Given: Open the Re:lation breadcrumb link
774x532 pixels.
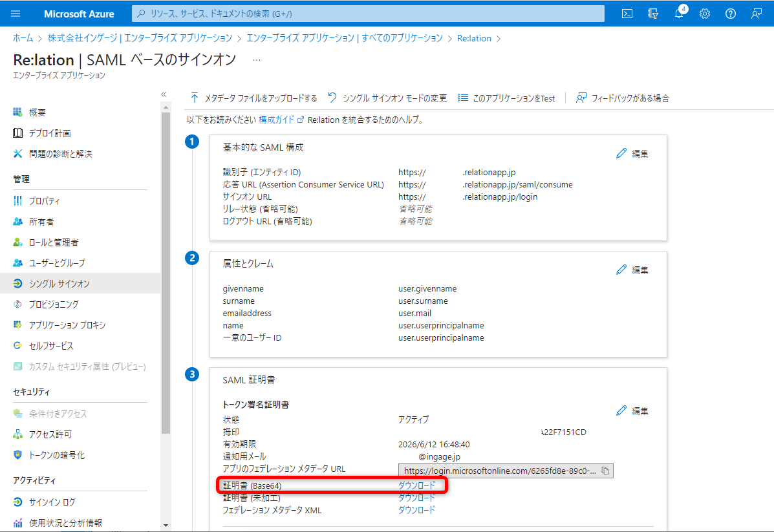Looking at the screenshot, I should click(474, 39).
